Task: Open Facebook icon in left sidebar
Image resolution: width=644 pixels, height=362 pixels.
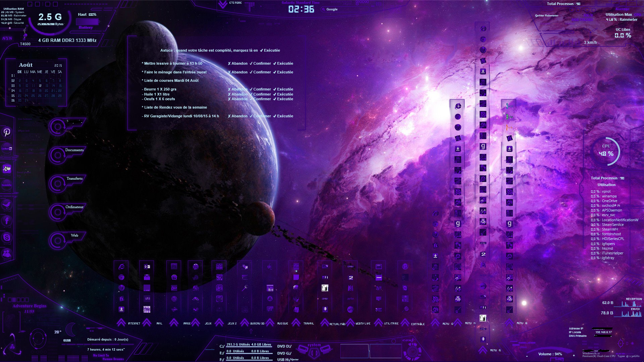Action: click(7, 221)
